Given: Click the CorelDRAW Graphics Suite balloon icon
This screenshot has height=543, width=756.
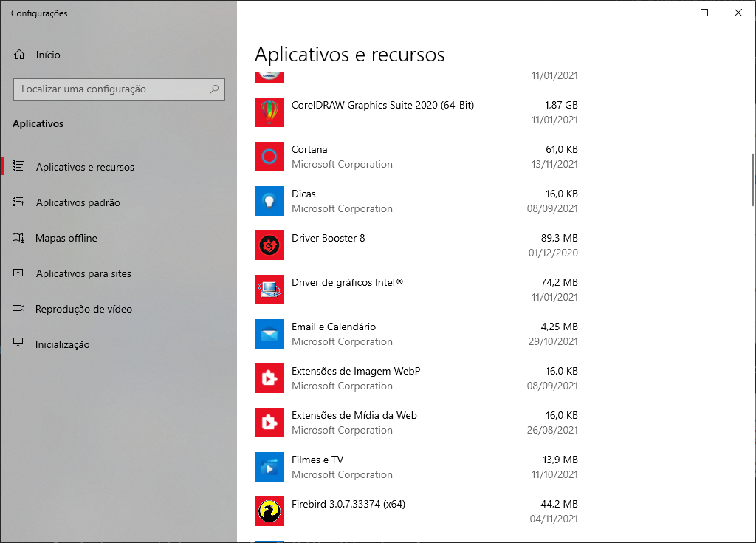Looking at the screenshot, I should pos(269,112).
